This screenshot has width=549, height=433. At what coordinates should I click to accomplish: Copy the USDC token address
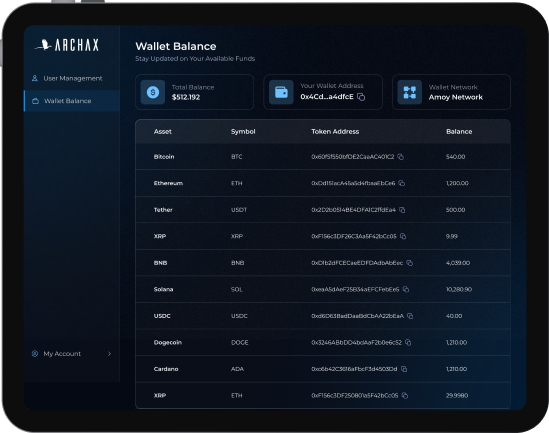coord(410,316)
